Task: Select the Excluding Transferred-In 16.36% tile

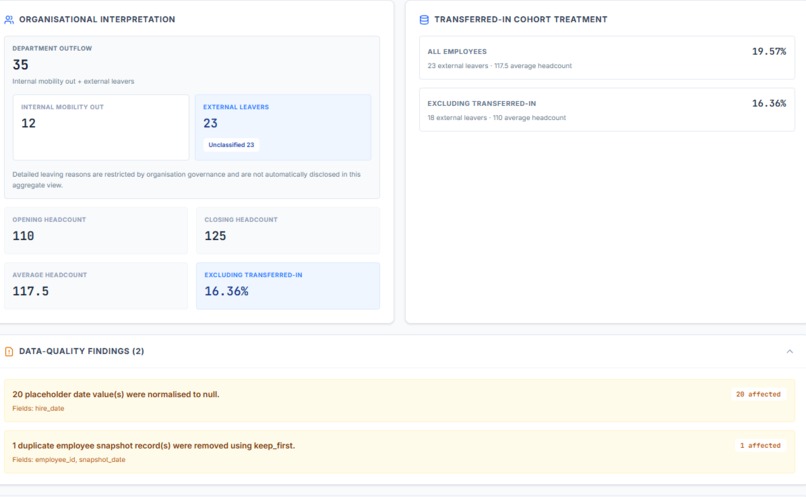Action: (288, 286)
